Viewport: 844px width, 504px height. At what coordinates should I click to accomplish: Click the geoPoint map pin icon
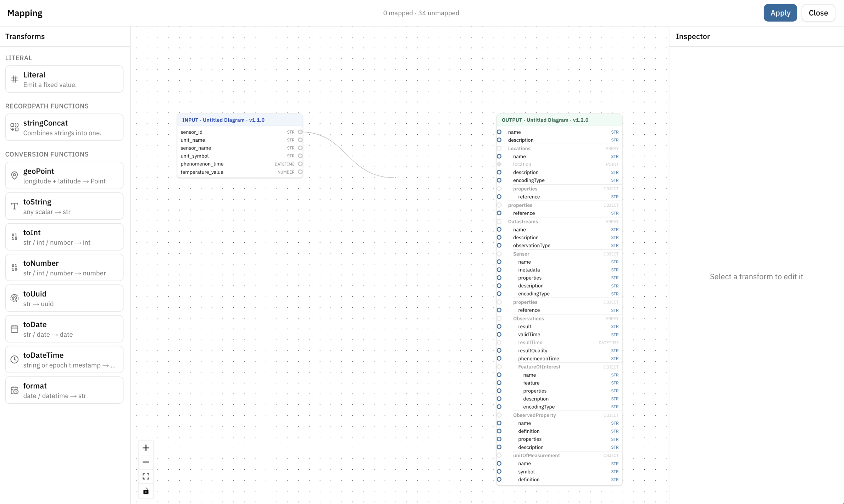pos(15,175)
